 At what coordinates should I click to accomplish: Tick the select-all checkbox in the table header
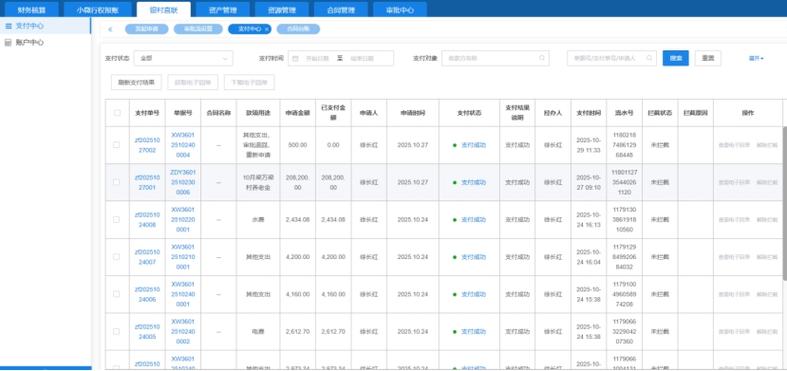tap(117, 113)
